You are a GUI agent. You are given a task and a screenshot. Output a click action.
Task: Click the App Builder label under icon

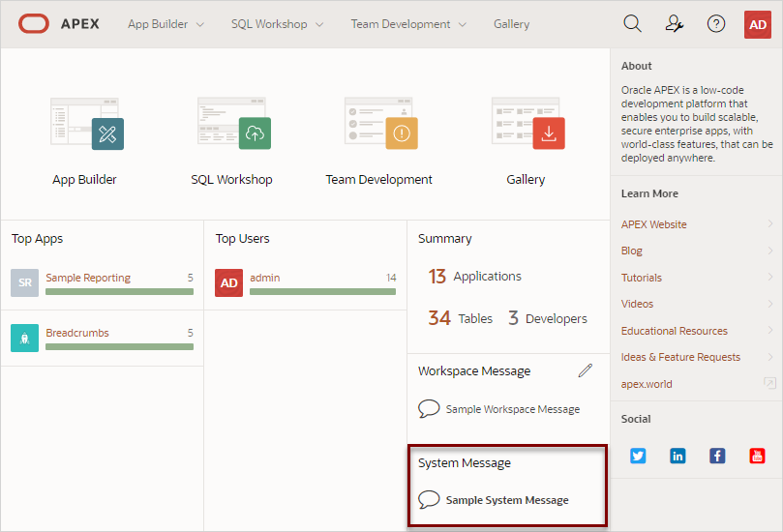(x=84, y=179)
